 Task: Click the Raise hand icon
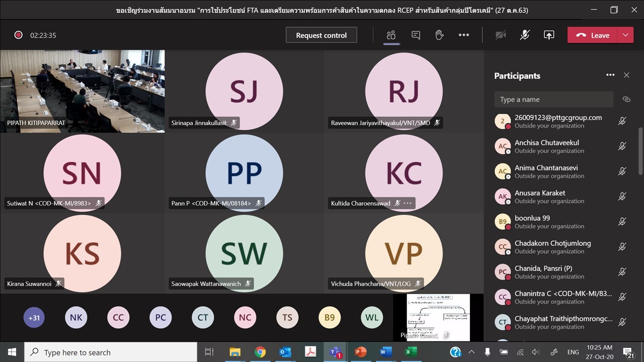coord(439,35)
